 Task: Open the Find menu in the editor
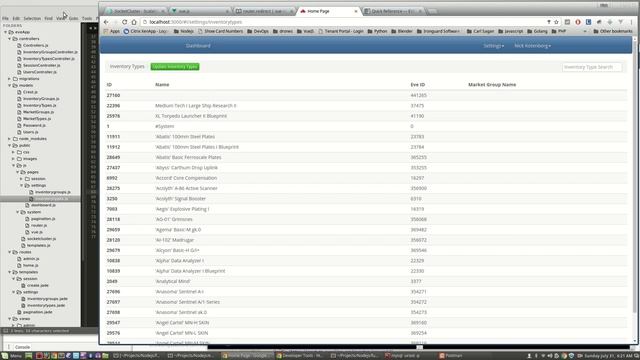click(x=49, y=18)
